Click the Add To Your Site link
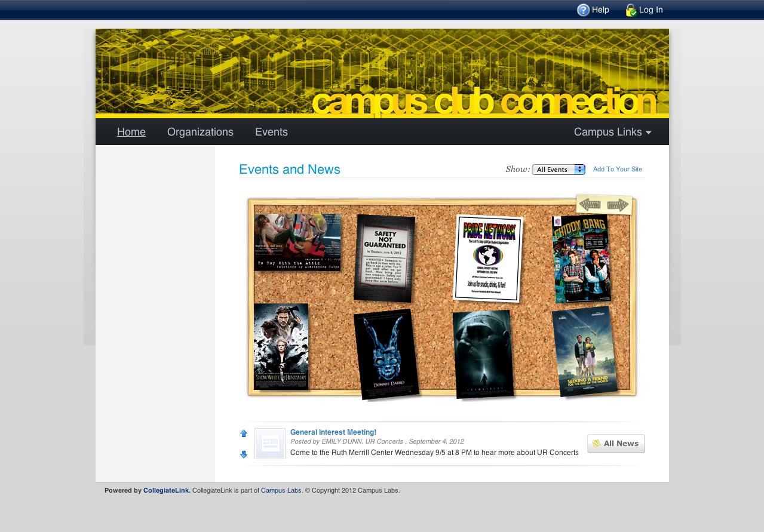Screen dimensions: 764x532 (x=617, y=170)
